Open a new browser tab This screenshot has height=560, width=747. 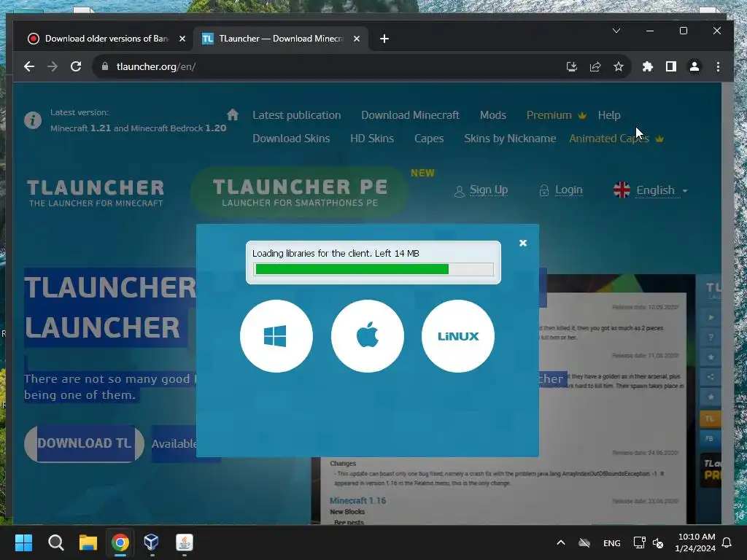[x=384, y=39]
